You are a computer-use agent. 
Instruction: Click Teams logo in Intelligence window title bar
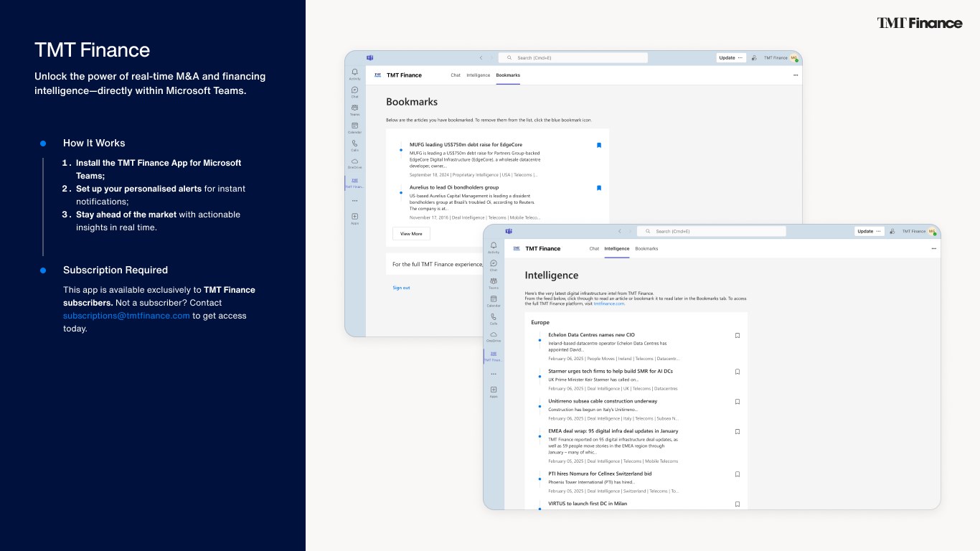point(509,231)
